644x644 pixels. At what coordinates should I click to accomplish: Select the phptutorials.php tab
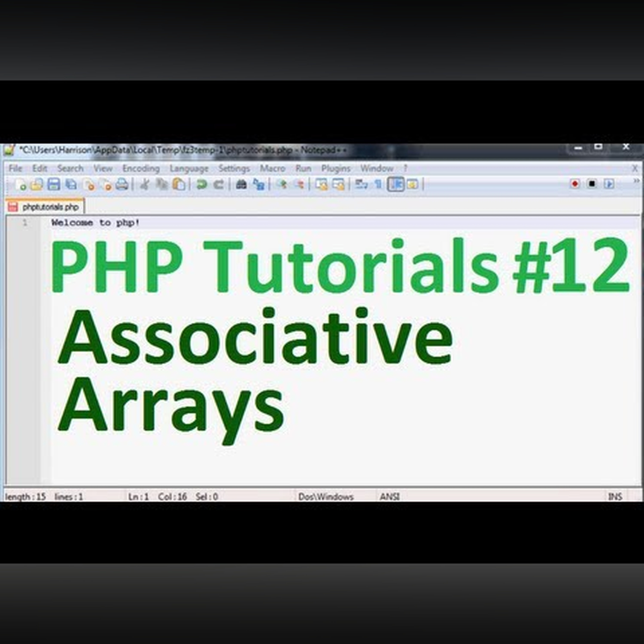[45, 207]
